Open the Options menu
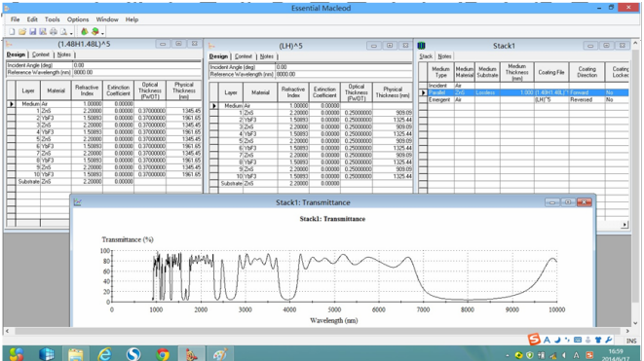The width and height of the screenshot is (644, 361). [78, 19]
